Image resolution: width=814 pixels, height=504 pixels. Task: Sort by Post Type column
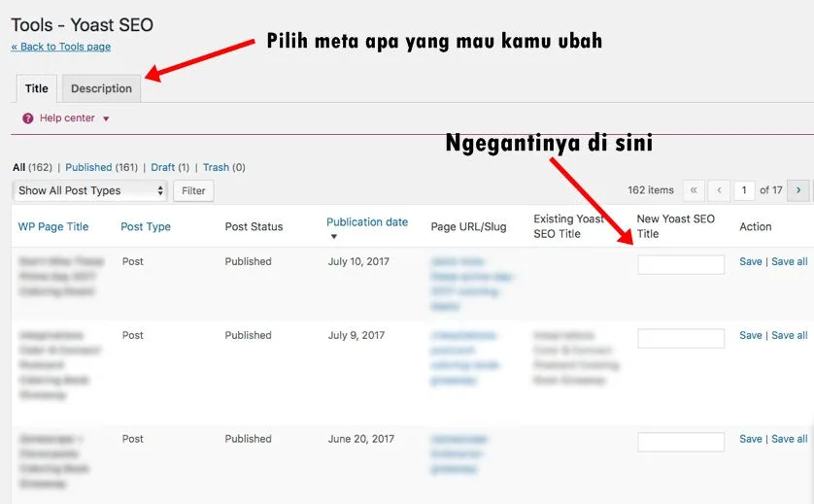tap(146, 226)
